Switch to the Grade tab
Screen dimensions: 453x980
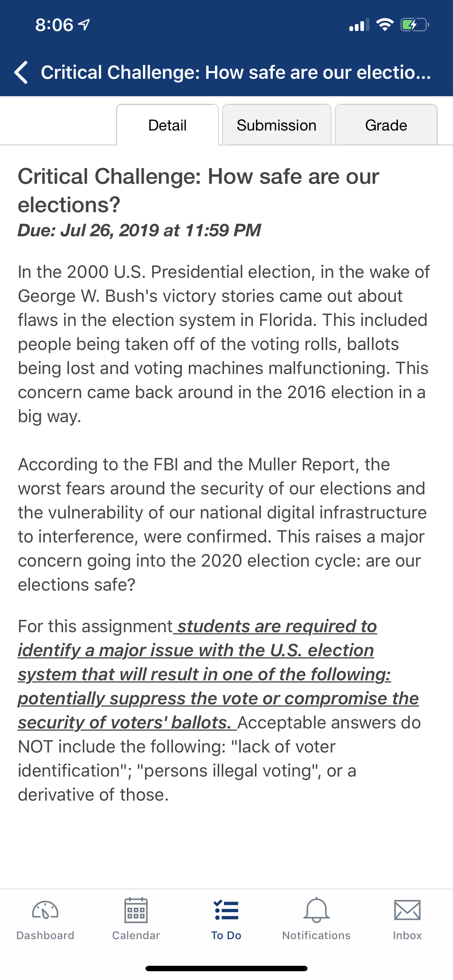coord(386,125)
